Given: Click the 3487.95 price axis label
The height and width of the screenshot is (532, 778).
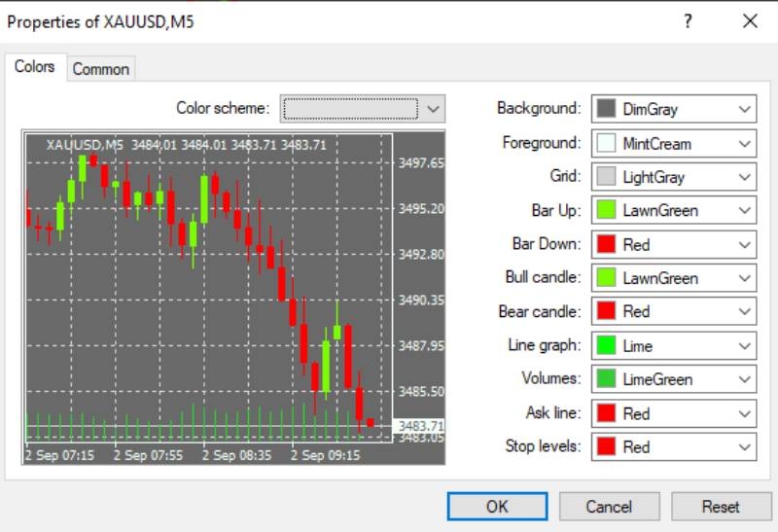Looking at the screenshot, I should (421, 346).
